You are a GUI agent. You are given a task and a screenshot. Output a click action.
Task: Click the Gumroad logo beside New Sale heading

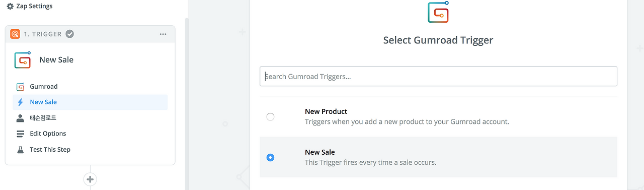pos(23,59)
